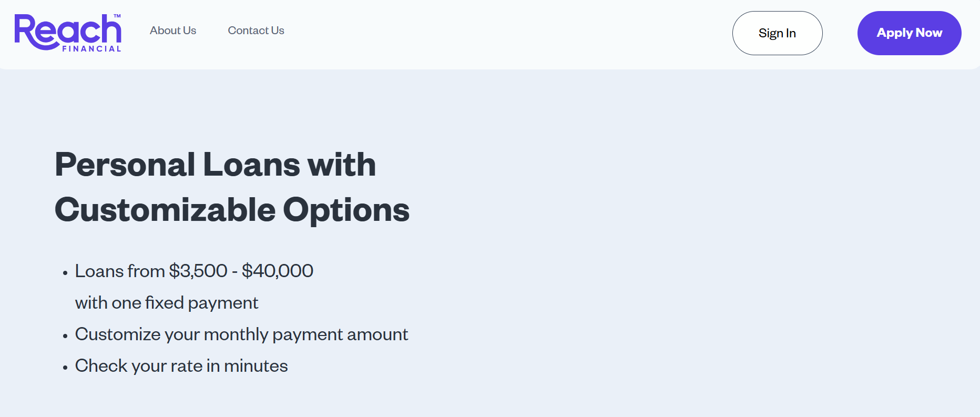Click the bullet before 'Loans from'

click(65, 273)
